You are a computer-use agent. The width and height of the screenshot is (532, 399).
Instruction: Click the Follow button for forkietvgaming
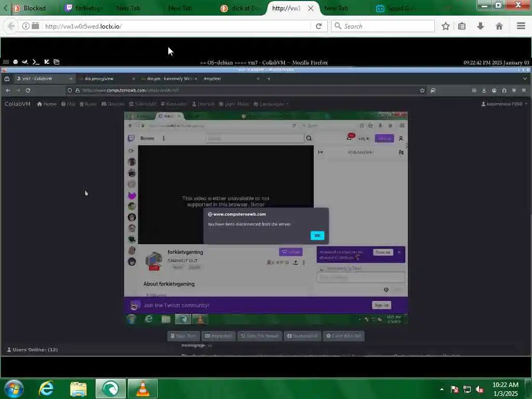290,252
